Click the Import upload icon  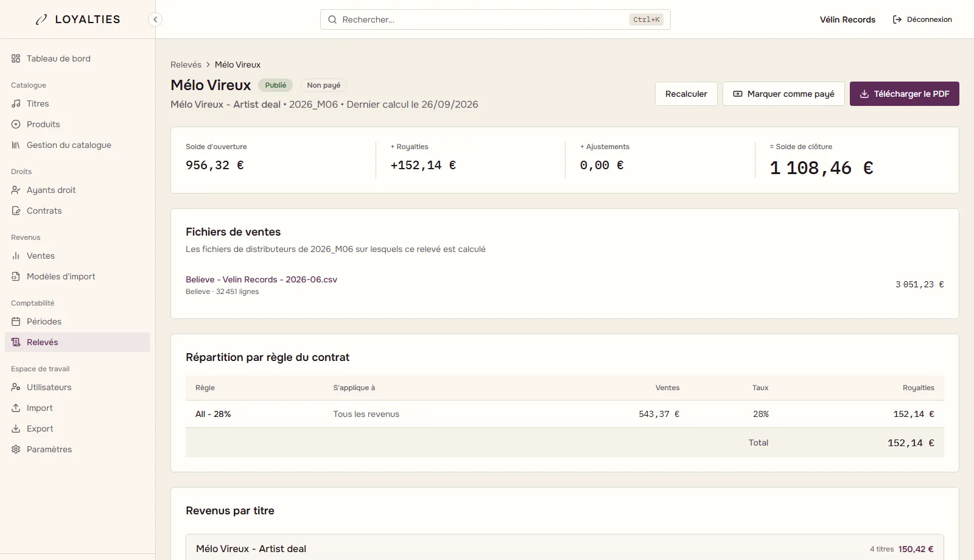click(x=16, y=408)
